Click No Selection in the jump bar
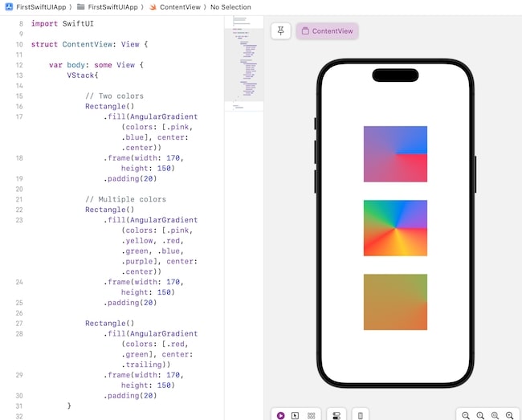The height and width of the screenshot is (420, 522). 230,7
